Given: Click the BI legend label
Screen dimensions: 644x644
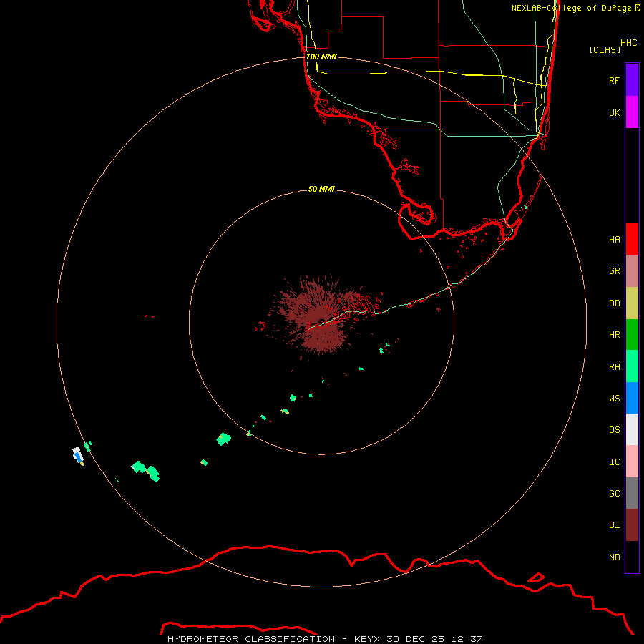Looking at the screenshot, I should [614, 525].
